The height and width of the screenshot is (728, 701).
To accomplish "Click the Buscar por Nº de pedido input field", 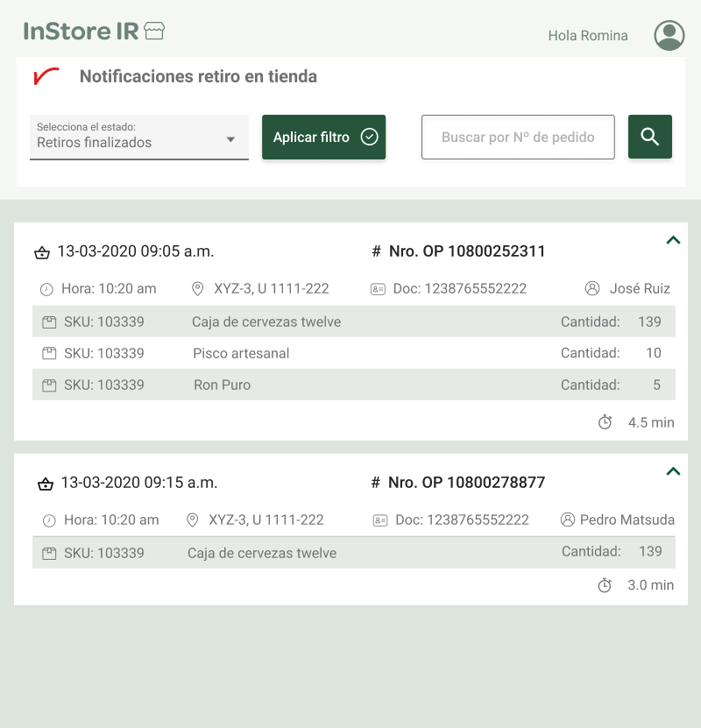I will pyautogui.click(x=517, y=137).
